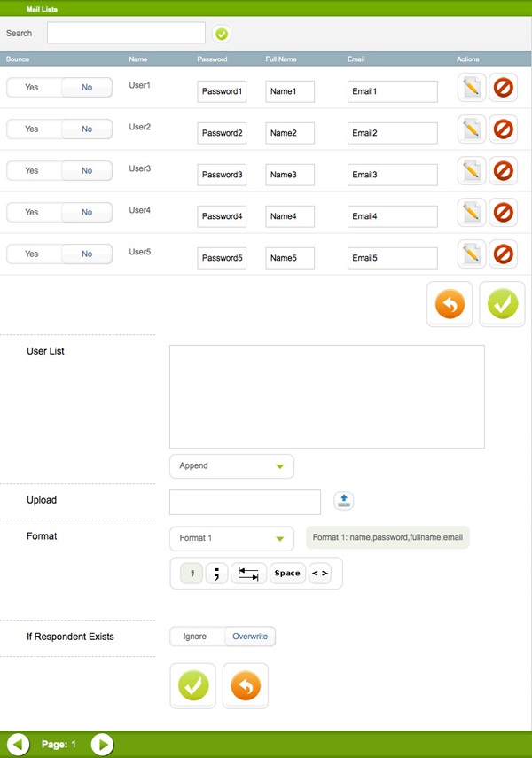
Task: Open the Format 1 dropdown
Action: [x=231, y=538]
